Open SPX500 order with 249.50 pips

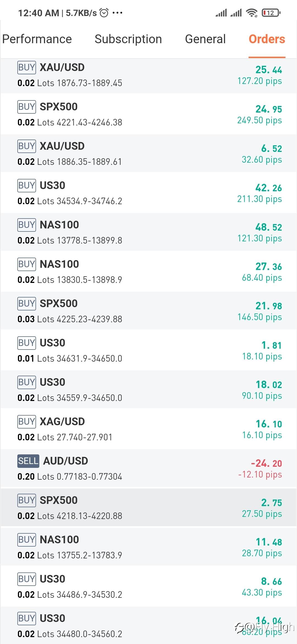(x=148, y=114)
